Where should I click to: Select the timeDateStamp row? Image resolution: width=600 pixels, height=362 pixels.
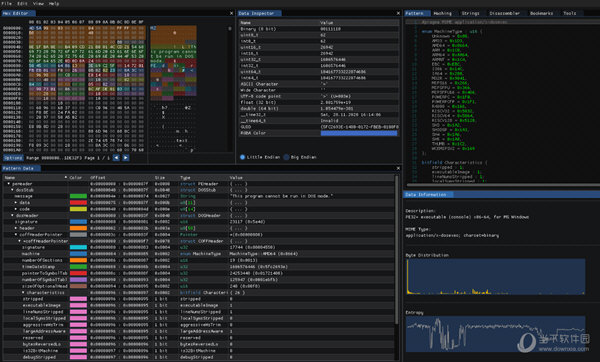click(199, 267)
